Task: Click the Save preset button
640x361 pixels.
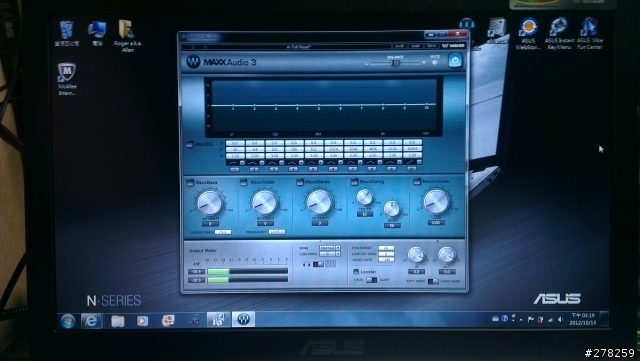Action: click(x=431, y=46)
